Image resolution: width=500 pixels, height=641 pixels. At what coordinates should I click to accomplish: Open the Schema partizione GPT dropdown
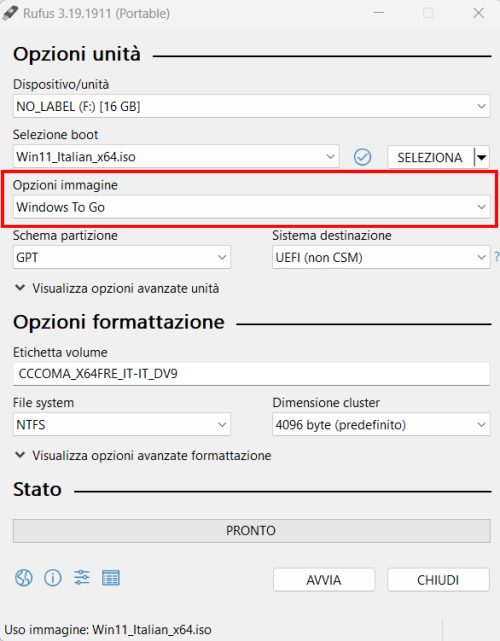coord(122,257)
